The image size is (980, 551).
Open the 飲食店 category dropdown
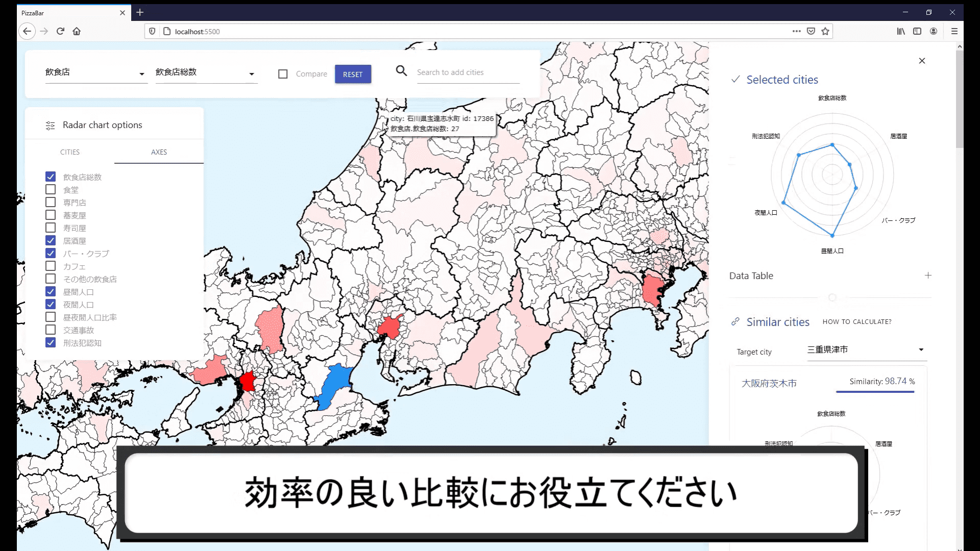(x=95, y=73)
